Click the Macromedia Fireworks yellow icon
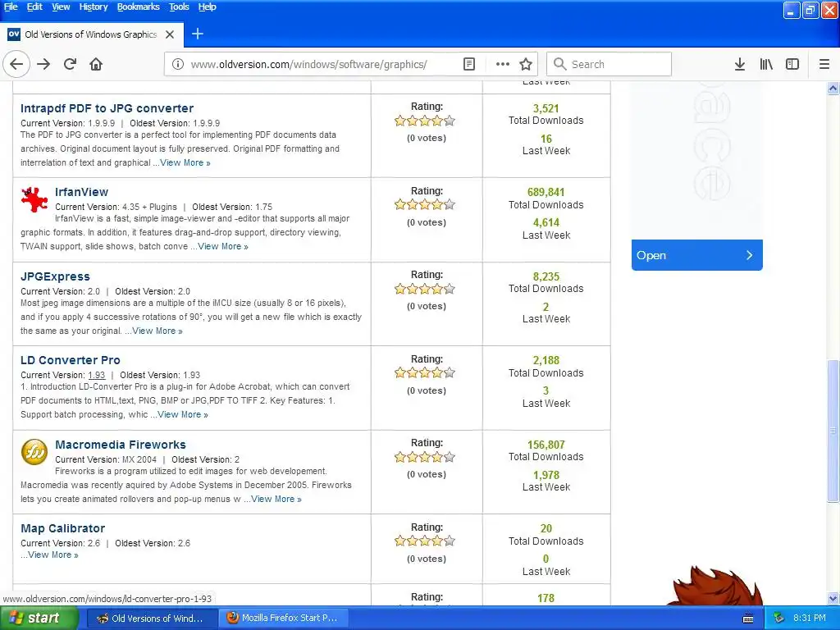840x630 pixels. click(x=34, y=452)
